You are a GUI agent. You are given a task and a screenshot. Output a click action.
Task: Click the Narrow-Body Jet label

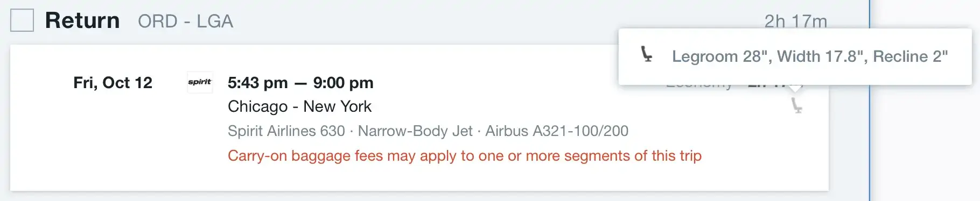pos(415,131)
